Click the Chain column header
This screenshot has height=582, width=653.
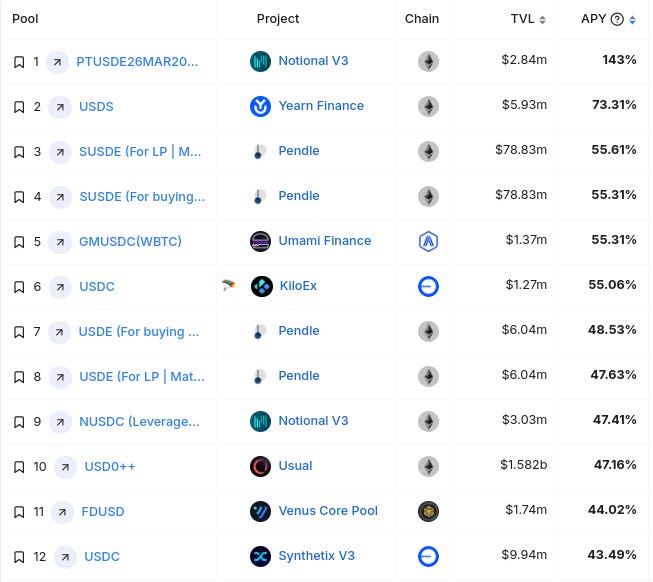[x=422, y=19]
